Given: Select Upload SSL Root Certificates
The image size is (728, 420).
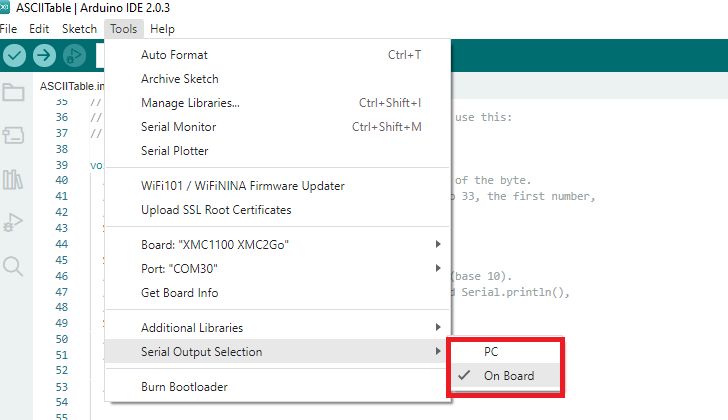Looking at the screenshot, I should pyautogui.click(x=278, y=210).
